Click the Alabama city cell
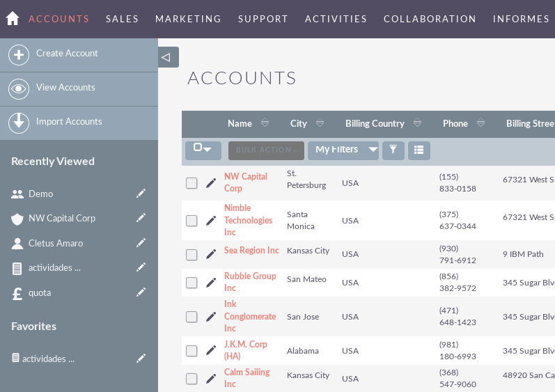555x392 pixels. 303,351
